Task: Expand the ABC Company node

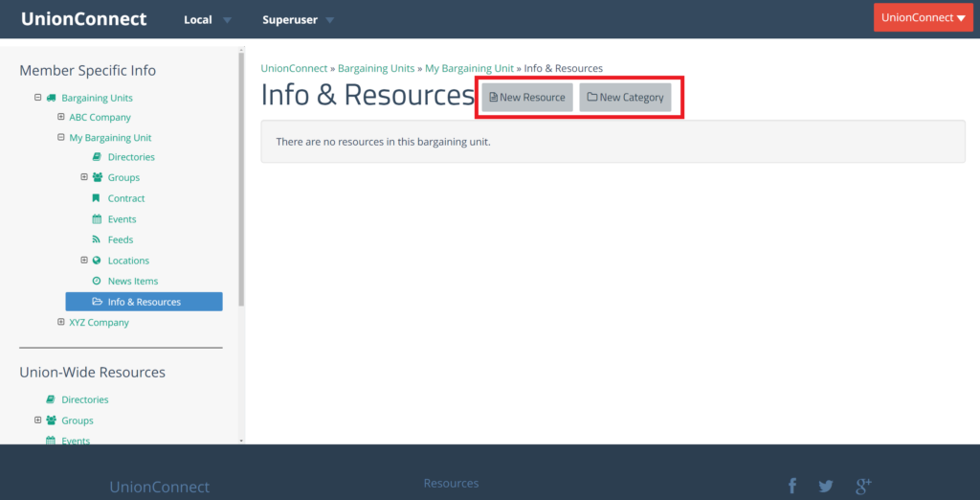Action: point(60,117)
